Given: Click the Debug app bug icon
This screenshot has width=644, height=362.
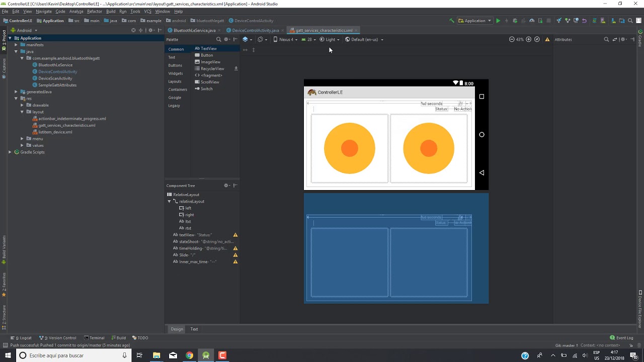Looking at the screenshot, I should 515,21.
